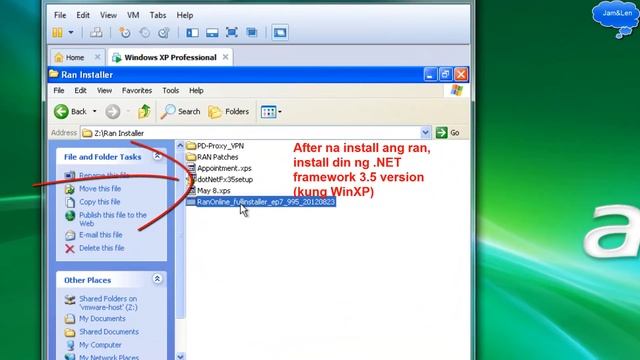Click Move this file link

[x=100, y=189]
